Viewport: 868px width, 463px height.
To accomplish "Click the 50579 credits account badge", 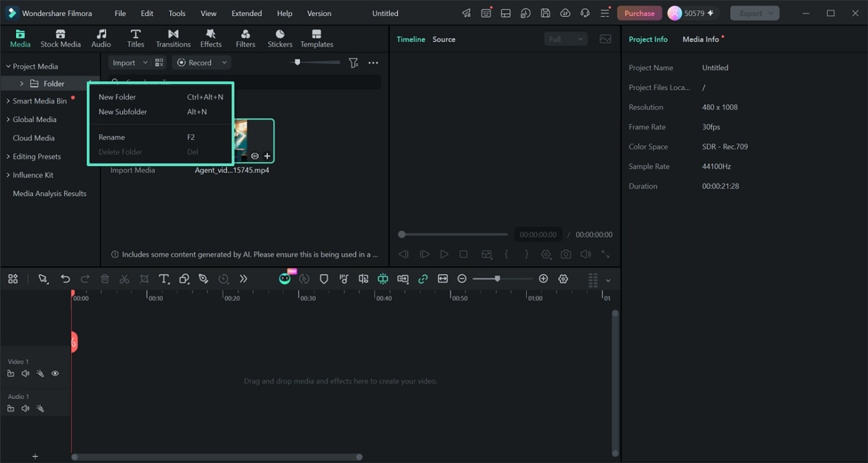I will [x=692, y=13].
